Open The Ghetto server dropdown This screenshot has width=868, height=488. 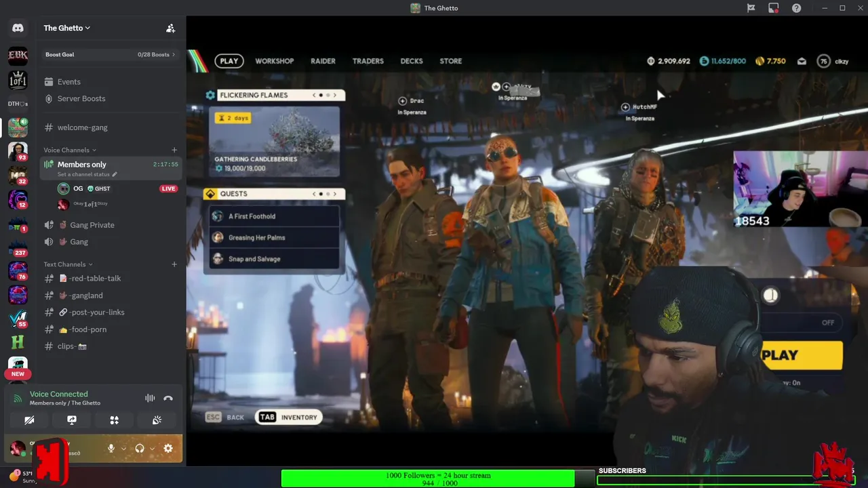[67, 28]
